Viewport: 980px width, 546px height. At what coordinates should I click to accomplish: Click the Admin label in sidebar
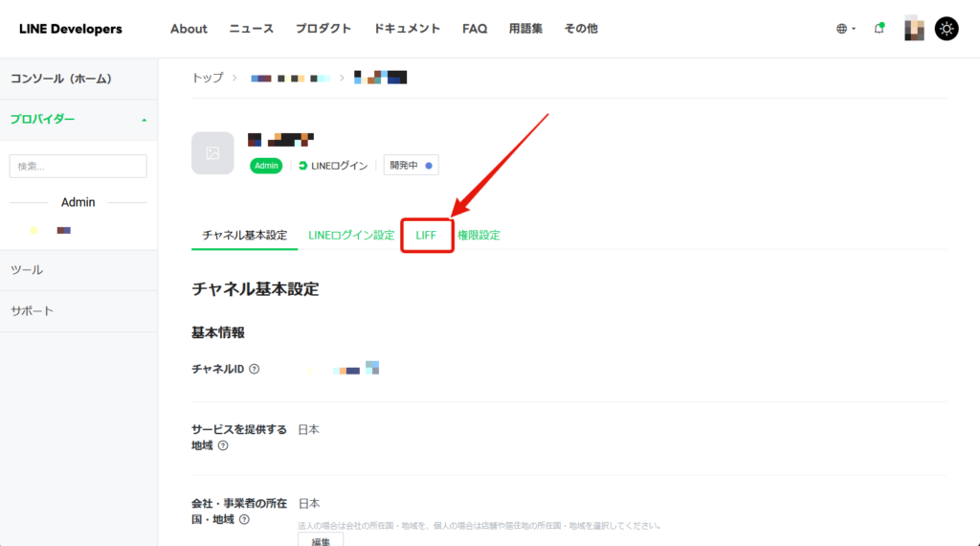point(78,202)
